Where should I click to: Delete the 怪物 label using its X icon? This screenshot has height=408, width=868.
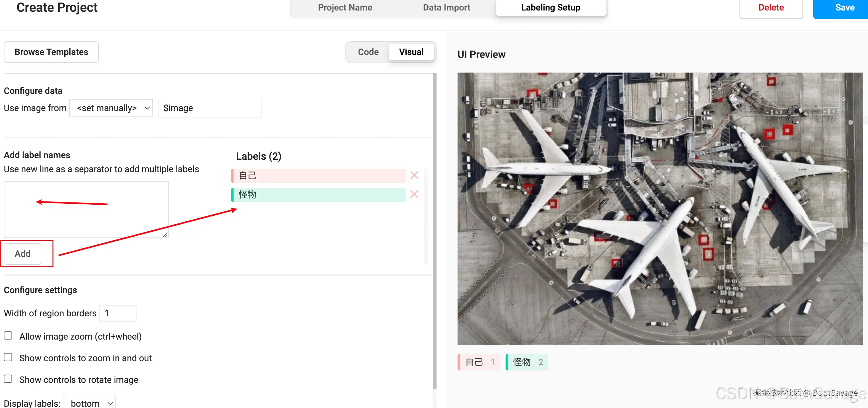[x=414, y=194]
